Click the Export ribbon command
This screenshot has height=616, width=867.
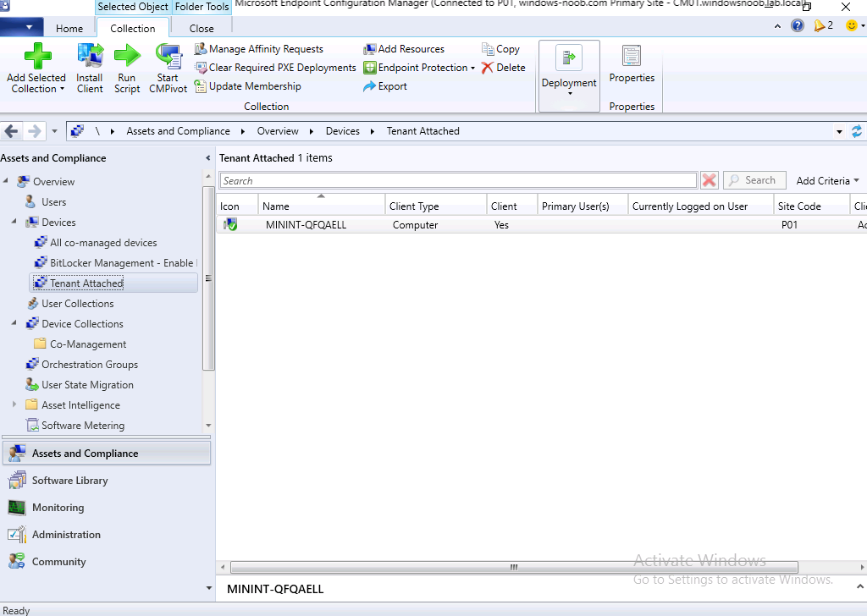click(x=385, y=86)
